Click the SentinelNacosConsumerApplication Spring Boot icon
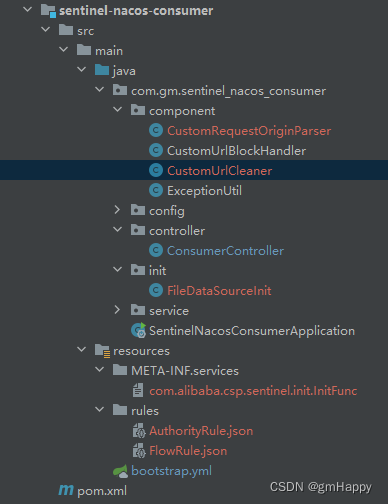The height and width of the screenshot is (504, 388). click(138, 330)
